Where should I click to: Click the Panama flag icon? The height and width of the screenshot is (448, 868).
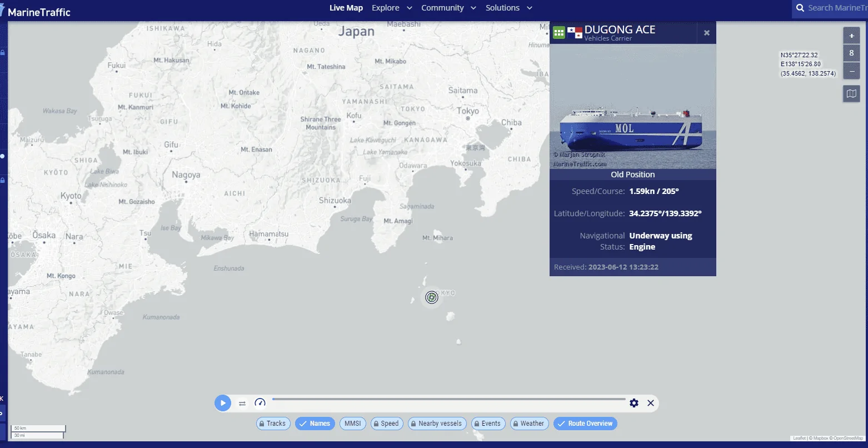click(x=575, y=33)
